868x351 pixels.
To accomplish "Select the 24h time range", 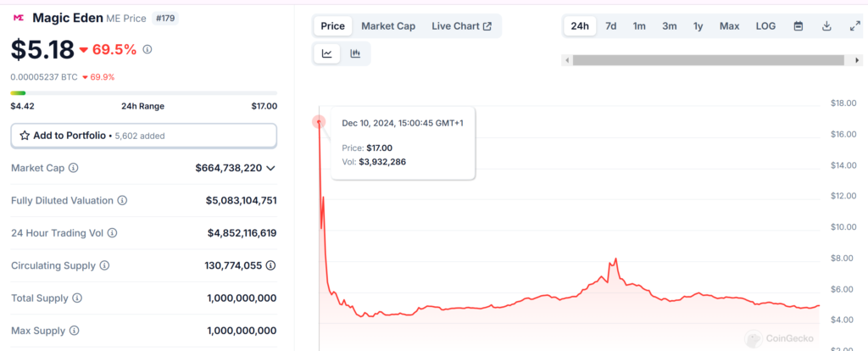I will (x=580, y=26).
